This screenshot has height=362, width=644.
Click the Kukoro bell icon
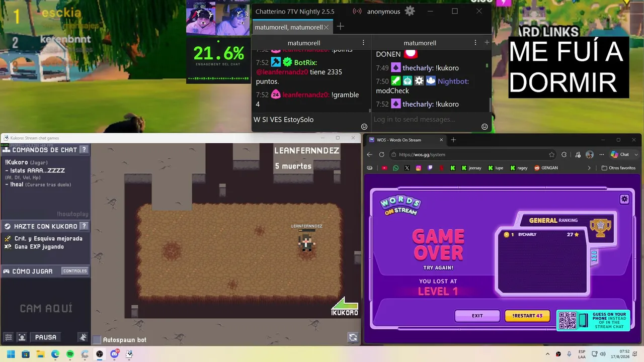click(x=83, y=337)
